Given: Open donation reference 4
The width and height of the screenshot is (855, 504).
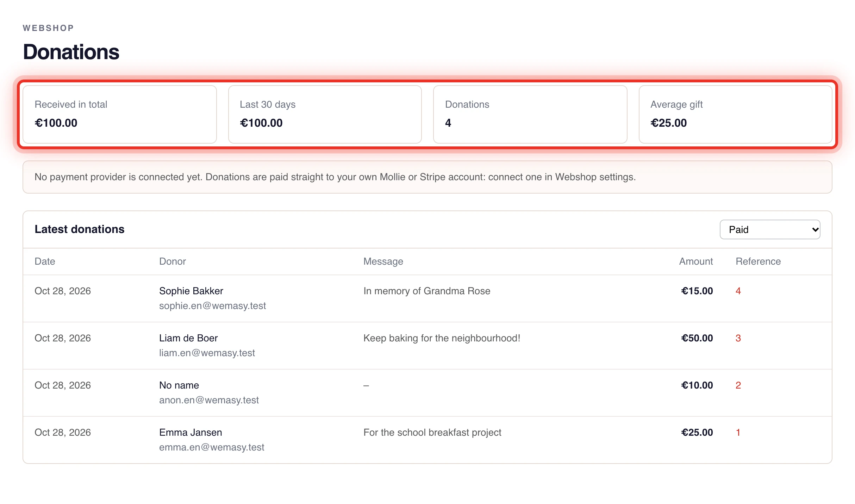Looking at the screenshot, I should pos(738,291).
